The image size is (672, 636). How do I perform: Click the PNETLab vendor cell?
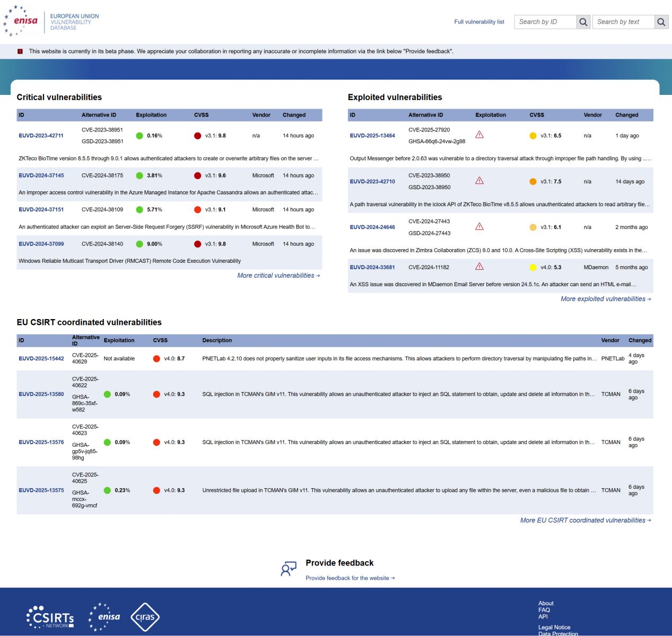point(613,359)
